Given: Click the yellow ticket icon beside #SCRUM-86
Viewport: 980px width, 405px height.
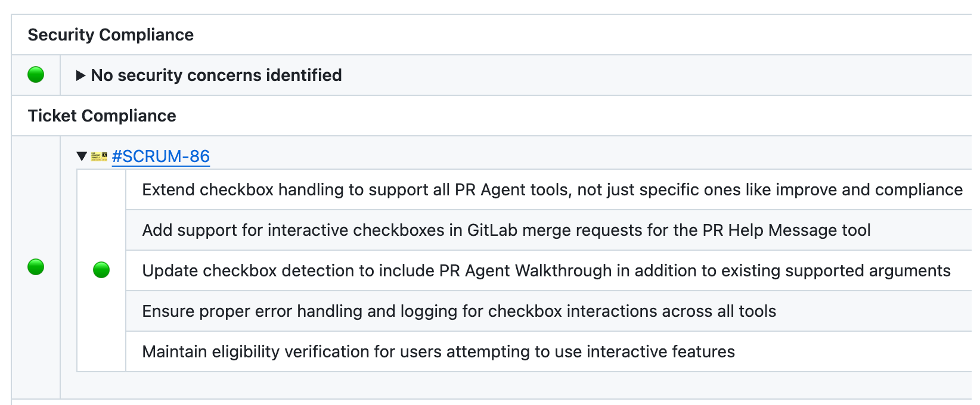Looking at the screenshot, I should point(99,157).
